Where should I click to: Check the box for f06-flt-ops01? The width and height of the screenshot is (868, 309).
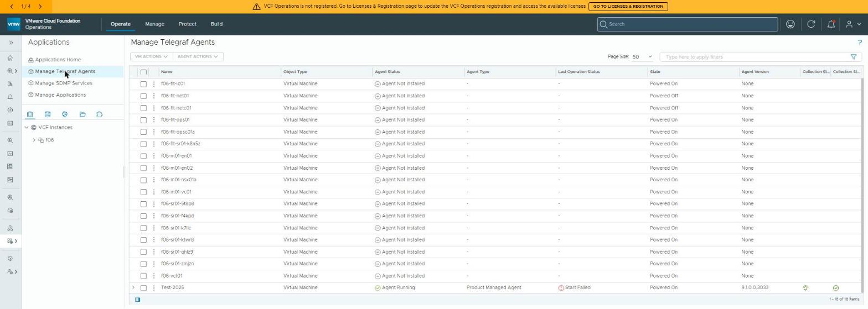(x=143, y=120)
